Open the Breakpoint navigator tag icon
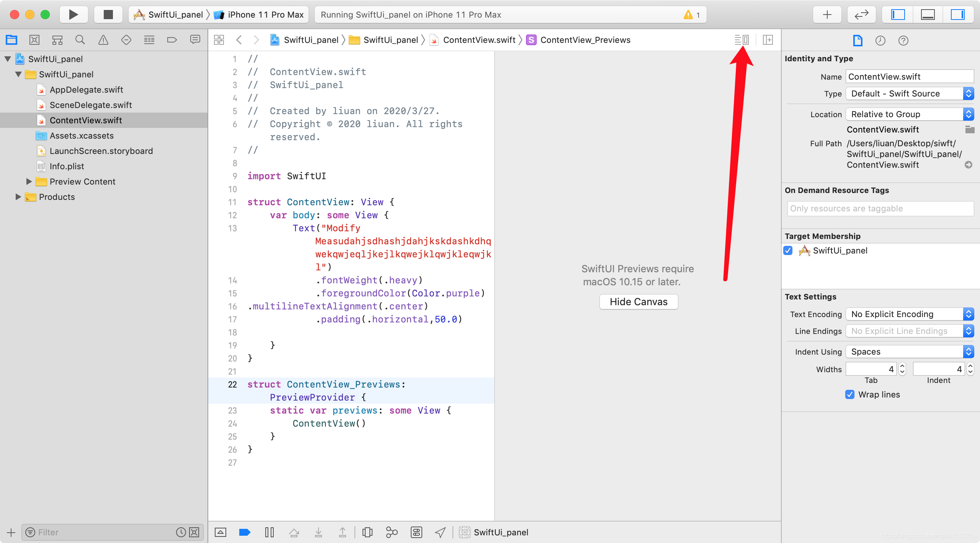Image resolution: width=980 pixels, height=543 pixels. pos(172,39)
